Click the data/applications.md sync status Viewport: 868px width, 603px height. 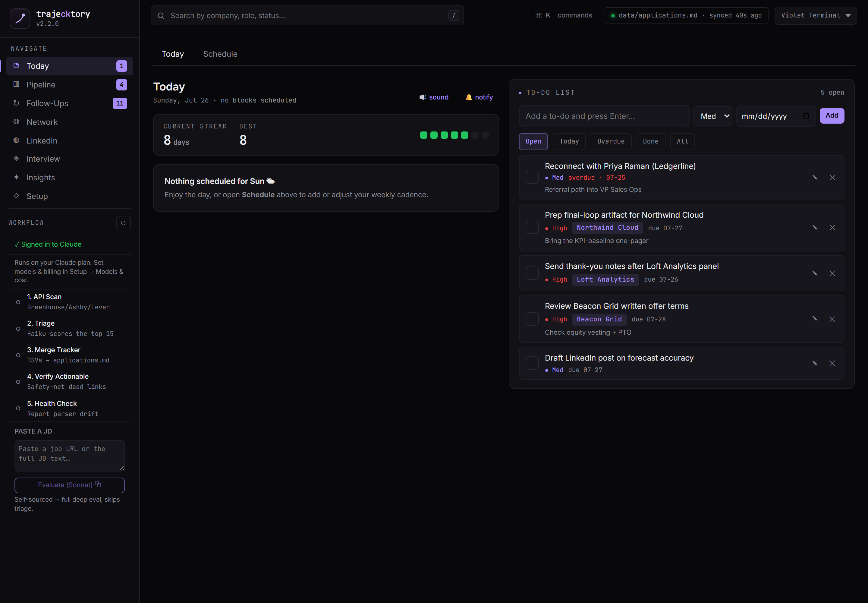[686, 15]
